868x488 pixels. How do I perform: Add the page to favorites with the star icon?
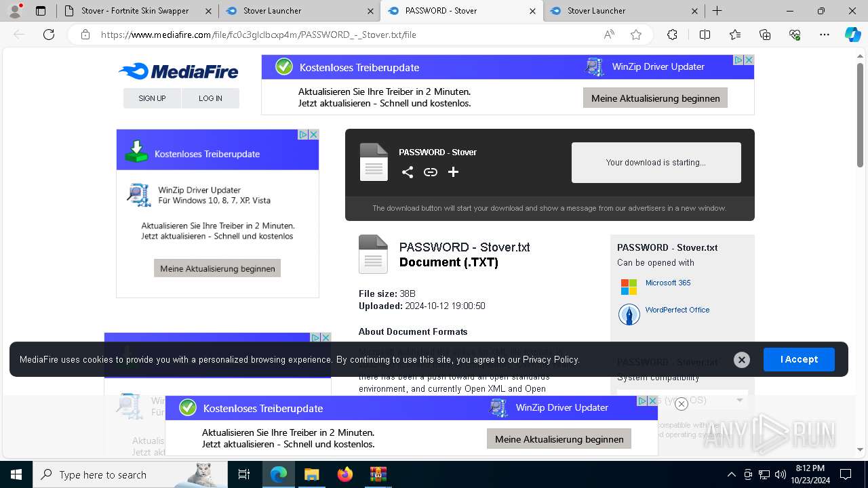click(636, 35)
